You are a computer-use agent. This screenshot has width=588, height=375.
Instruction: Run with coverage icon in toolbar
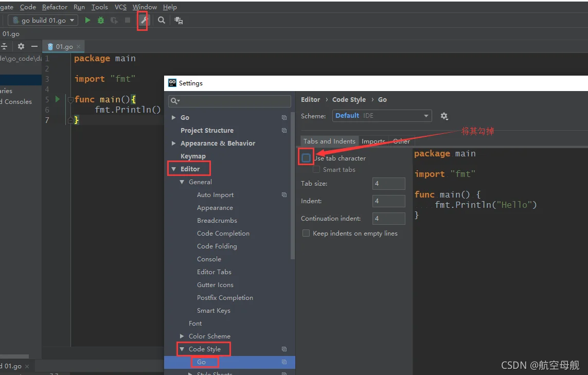click(114, 20)
